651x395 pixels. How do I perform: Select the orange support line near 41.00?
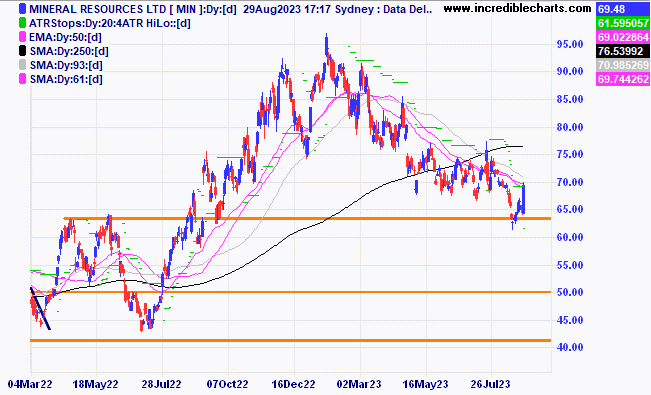[291, 341]
